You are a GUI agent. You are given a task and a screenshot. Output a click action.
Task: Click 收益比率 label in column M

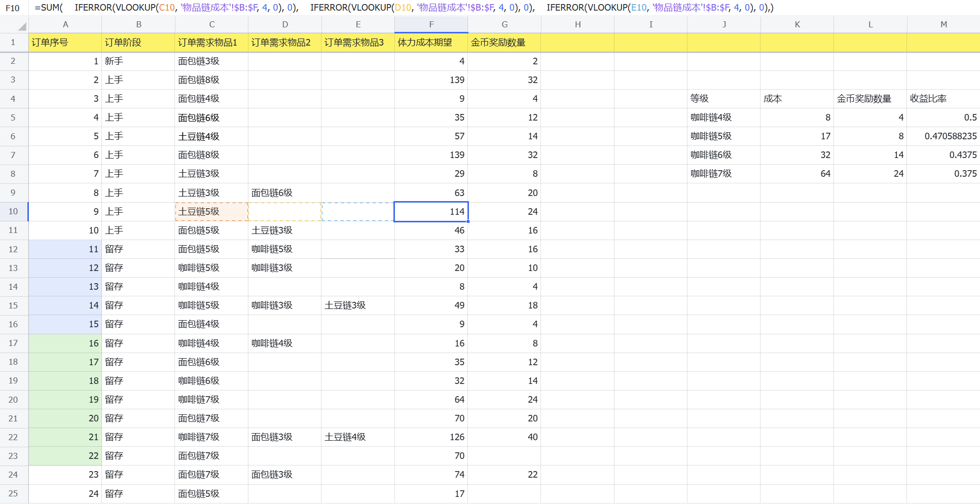[943, 99]
